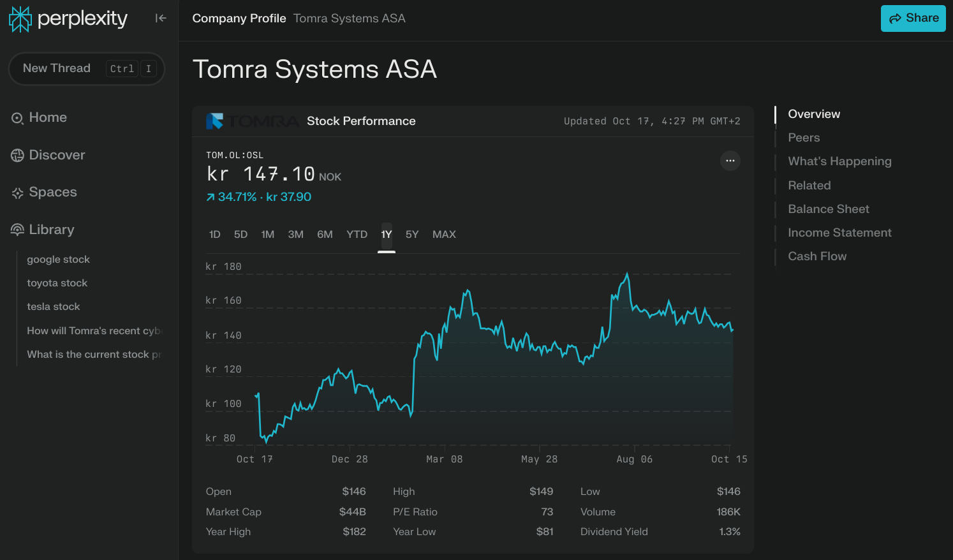Select the 1Y chart range

387,235
